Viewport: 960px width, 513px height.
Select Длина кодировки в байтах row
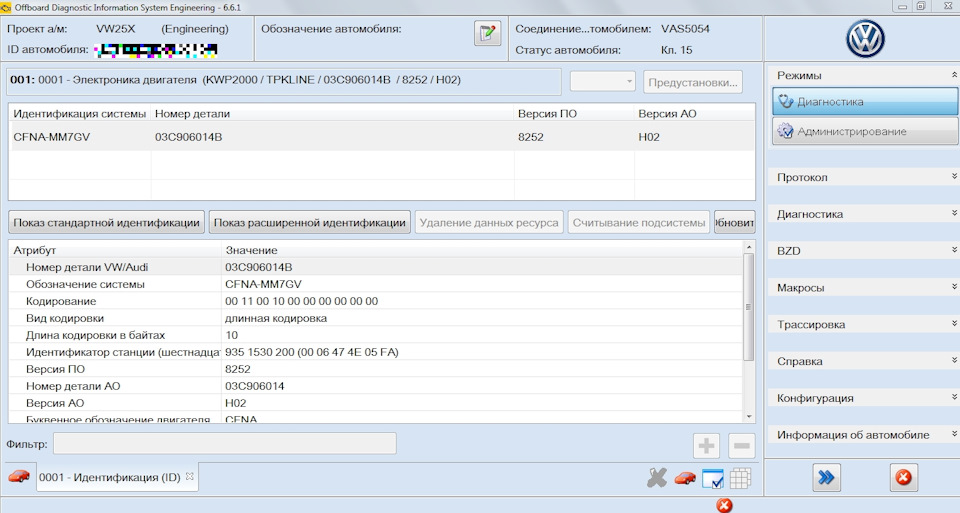[375, 335]
